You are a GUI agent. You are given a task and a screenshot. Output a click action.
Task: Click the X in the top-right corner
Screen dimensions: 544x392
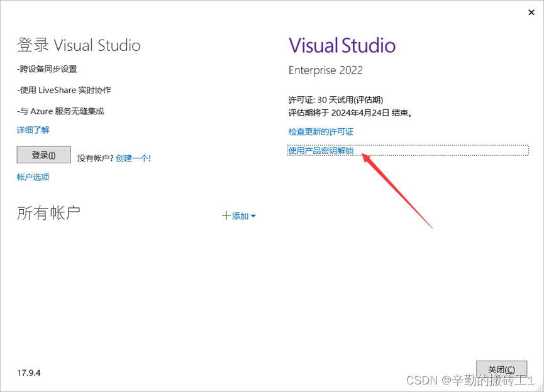pos(531,12)
